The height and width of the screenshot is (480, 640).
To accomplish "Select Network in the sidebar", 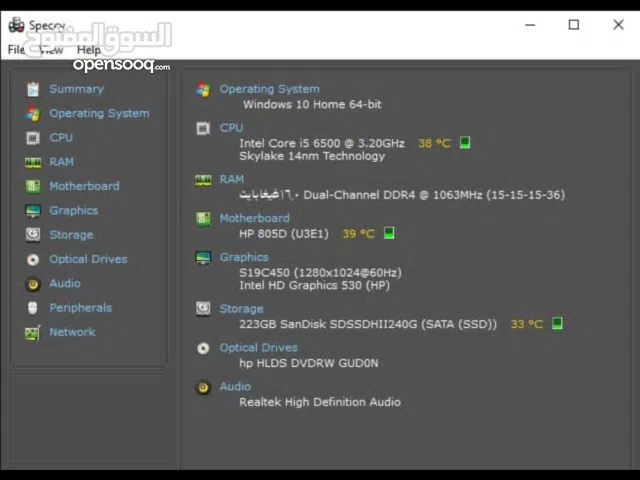I will [x=72, y=332].
